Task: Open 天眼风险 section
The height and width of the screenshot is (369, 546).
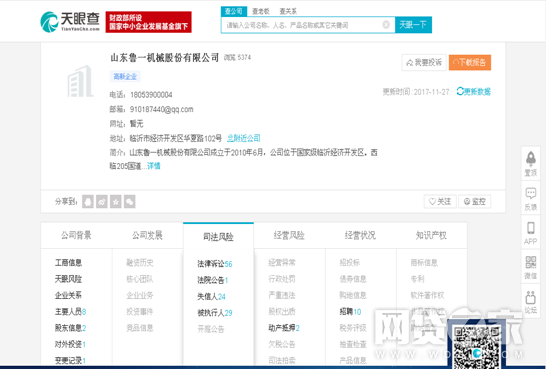Action: click(68, 279)
